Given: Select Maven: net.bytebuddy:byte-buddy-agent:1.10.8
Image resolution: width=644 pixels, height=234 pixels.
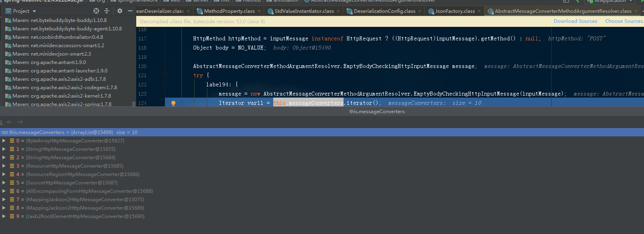Looking at the screenshot, I should [67, 29].
